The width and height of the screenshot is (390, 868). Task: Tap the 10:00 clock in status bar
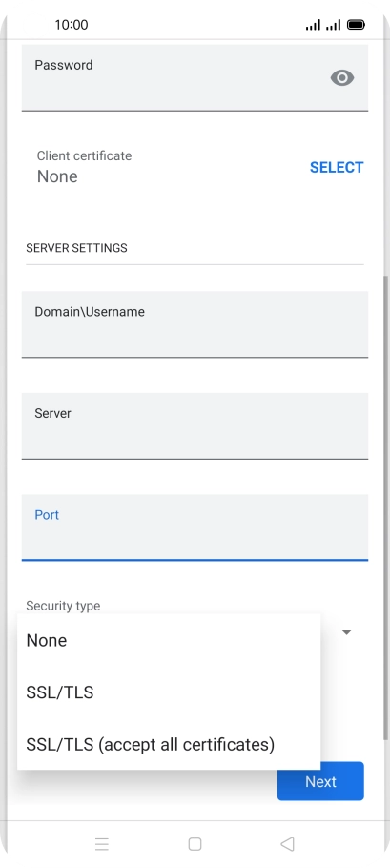click(72, 25)
